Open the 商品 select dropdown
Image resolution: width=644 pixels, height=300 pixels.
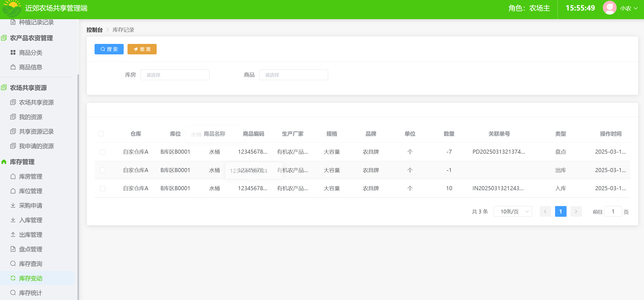pos(294,75)
